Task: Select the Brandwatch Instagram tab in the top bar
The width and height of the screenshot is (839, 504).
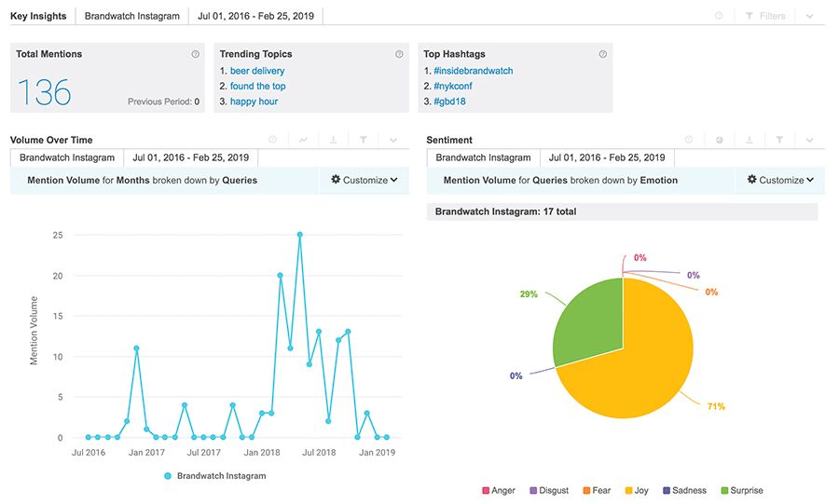Action: tap(131, 16)
